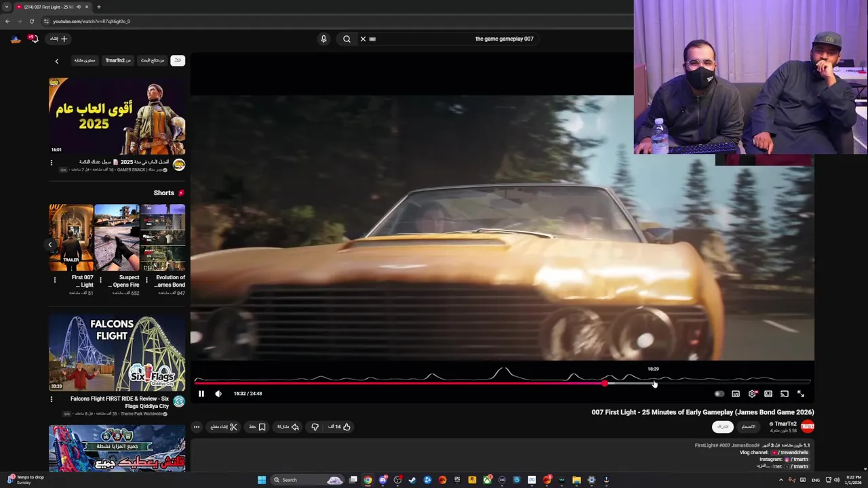Seek the red progress bar handle
The image size is (868, 488).
[604, 384]
